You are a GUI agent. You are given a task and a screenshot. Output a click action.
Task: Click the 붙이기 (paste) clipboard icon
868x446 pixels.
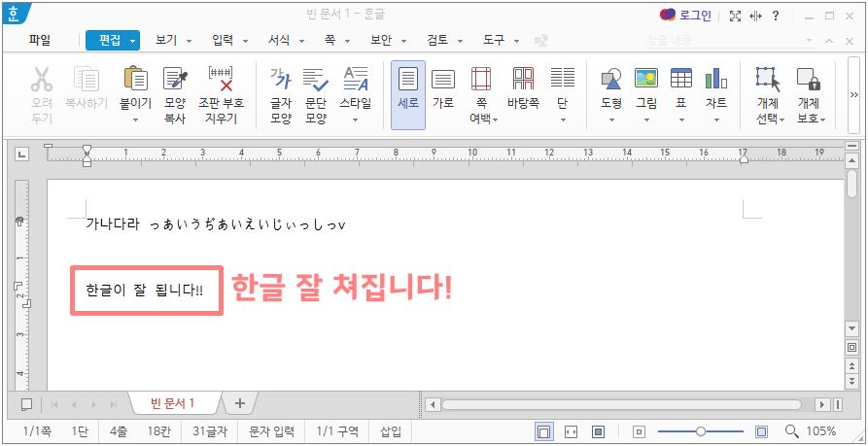pos(136,79)
